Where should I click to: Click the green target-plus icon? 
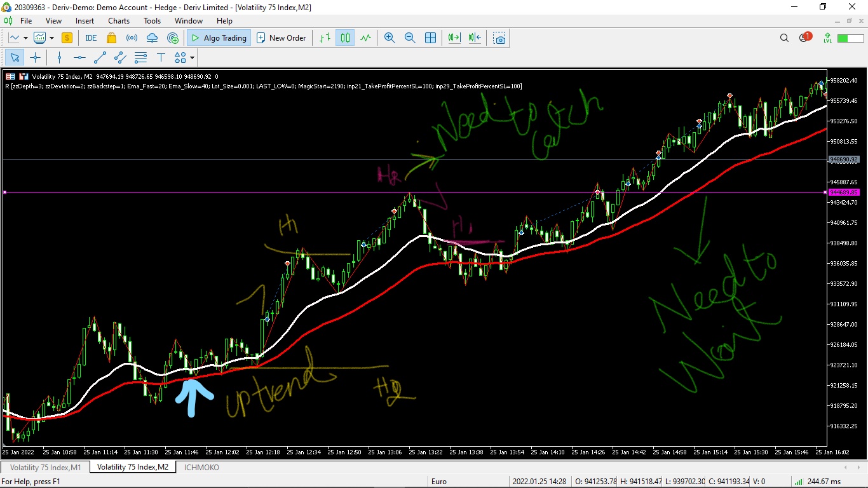point(173,38)
